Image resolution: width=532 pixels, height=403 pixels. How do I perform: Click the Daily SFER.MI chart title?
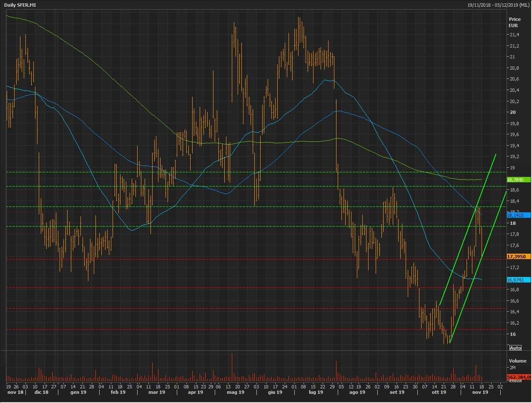20,5
